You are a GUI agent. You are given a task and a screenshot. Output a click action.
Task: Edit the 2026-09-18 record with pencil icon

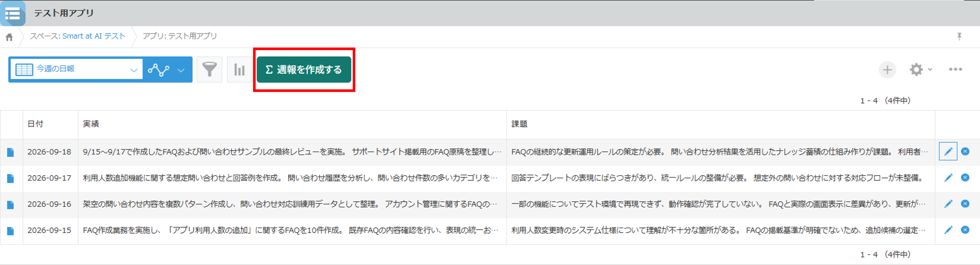tap(948, 152)
